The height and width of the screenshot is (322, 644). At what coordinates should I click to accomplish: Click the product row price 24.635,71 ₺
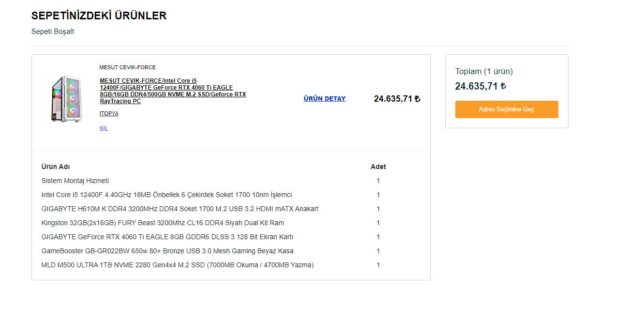(397, 99)
